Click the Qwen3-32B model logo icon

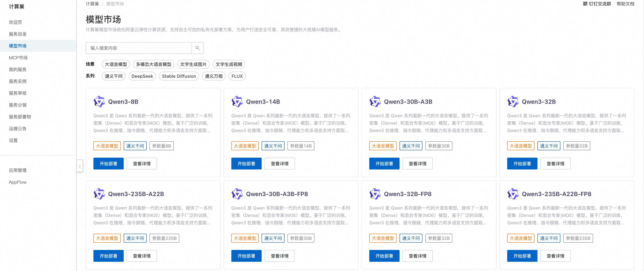513,102
